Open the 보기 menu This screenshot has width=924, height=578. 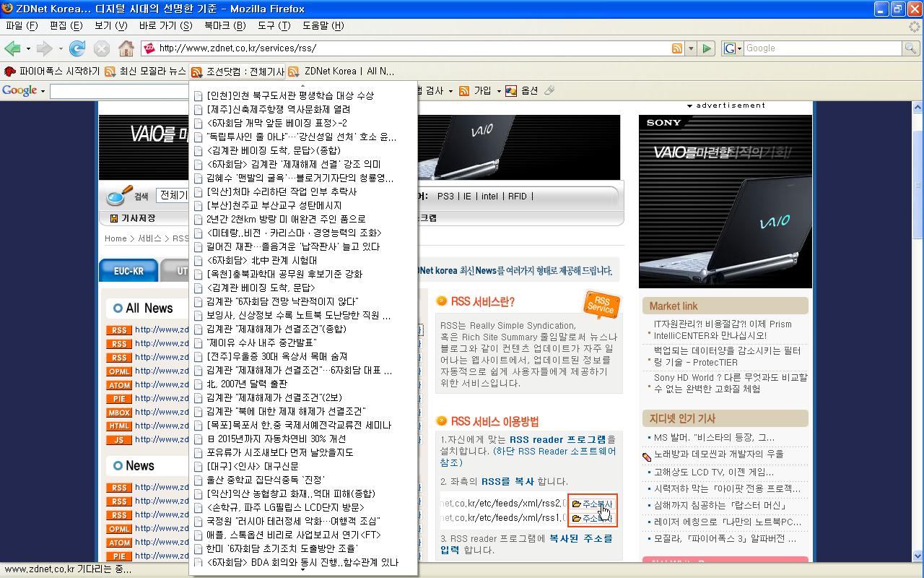pos(110,25)
